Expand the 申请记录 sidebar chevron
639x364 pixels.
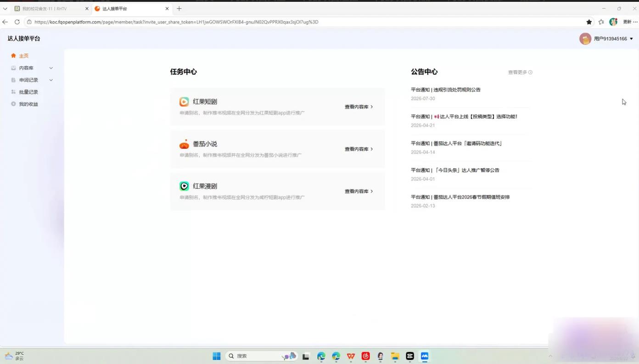[x=51, y=80]
